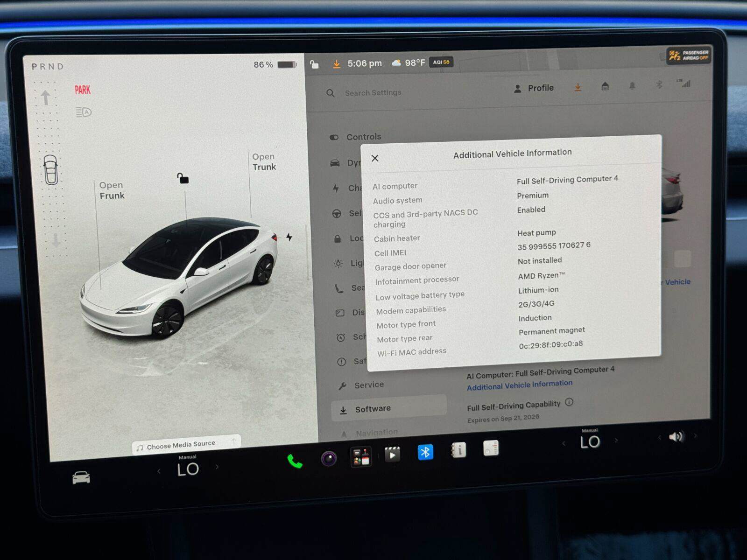The image size is (747, 560).
Task: Tap the car controls icon in dock
Action: coord(81,477)
